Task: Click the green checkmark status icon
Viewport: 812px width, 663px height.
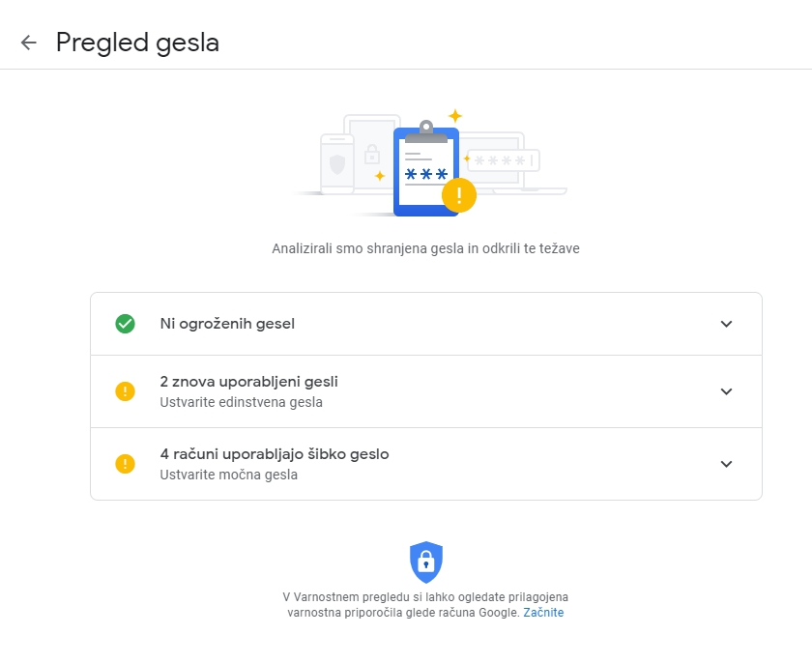Action: click(125, 324)
